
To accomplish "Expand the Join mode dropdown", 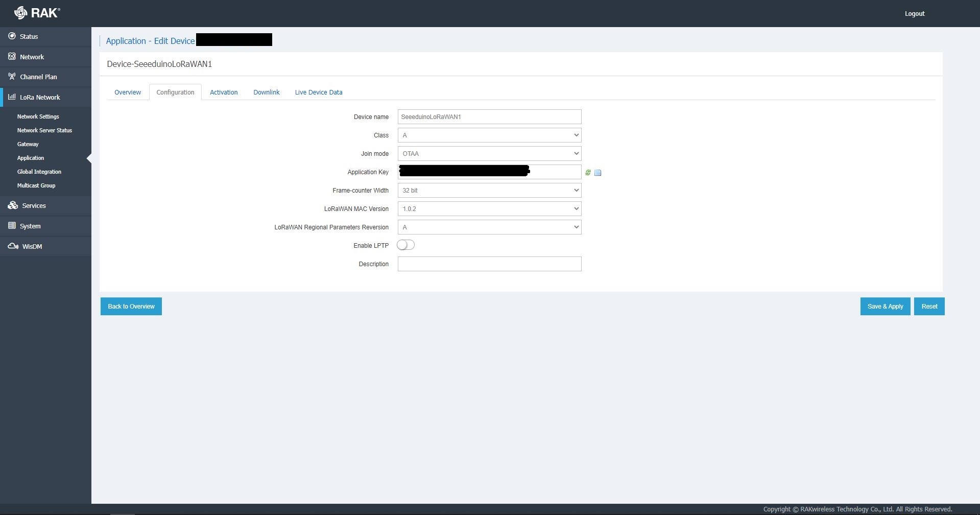I will click(x=489, y=154).
